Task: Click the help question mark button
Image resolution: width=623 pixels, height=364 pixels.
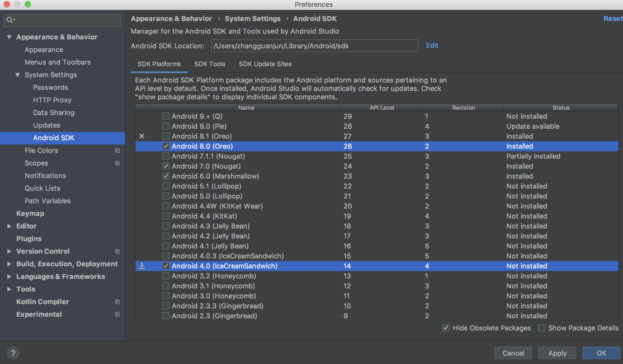Action: click(13, 353)
